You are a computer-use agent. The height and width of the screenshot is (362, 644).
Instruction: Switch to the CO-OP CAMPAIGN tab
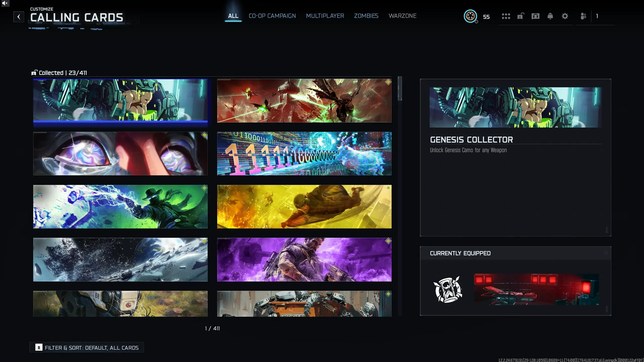272,16
